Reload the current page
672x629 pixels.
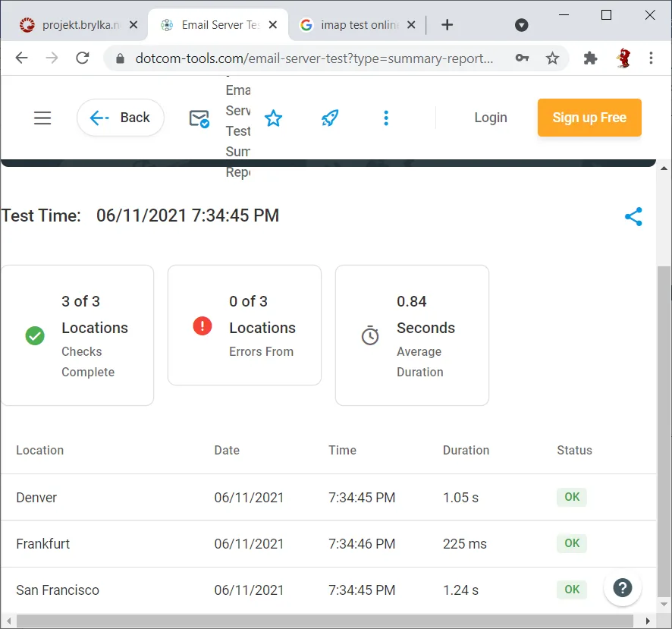tap(82, 58)
